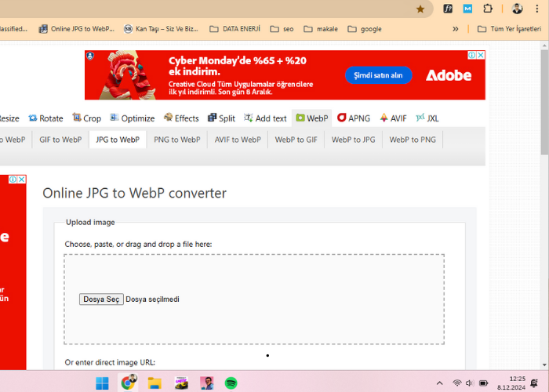This screenshot has height=392, width=549.
Task: Select the Rotate tool
Action: pyautogui.click(x=45, y=118)
